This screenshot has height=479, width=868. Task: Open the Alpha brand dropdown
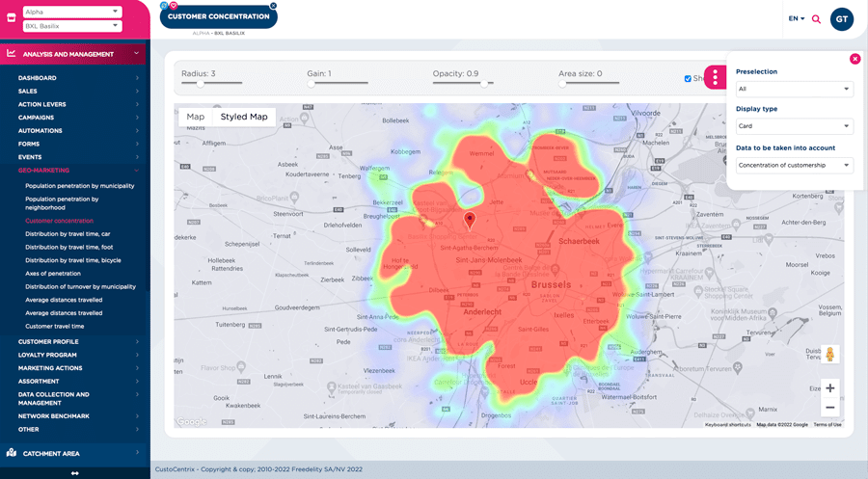(x=71, y=12)
